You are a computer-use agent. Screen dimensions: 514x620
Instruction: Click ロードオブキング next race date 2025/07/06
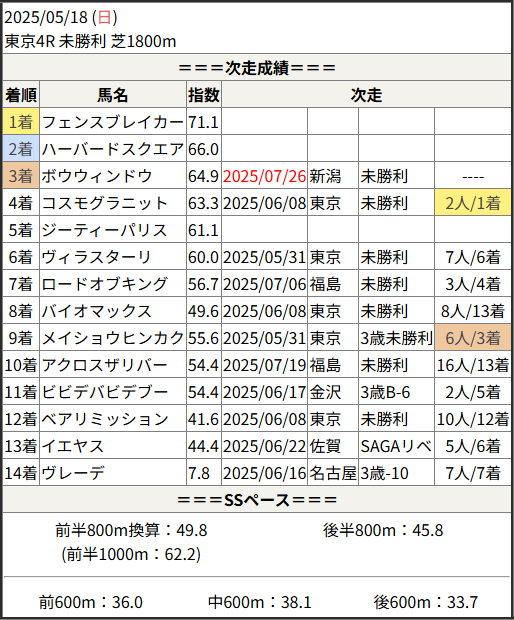tap(264, 284)
